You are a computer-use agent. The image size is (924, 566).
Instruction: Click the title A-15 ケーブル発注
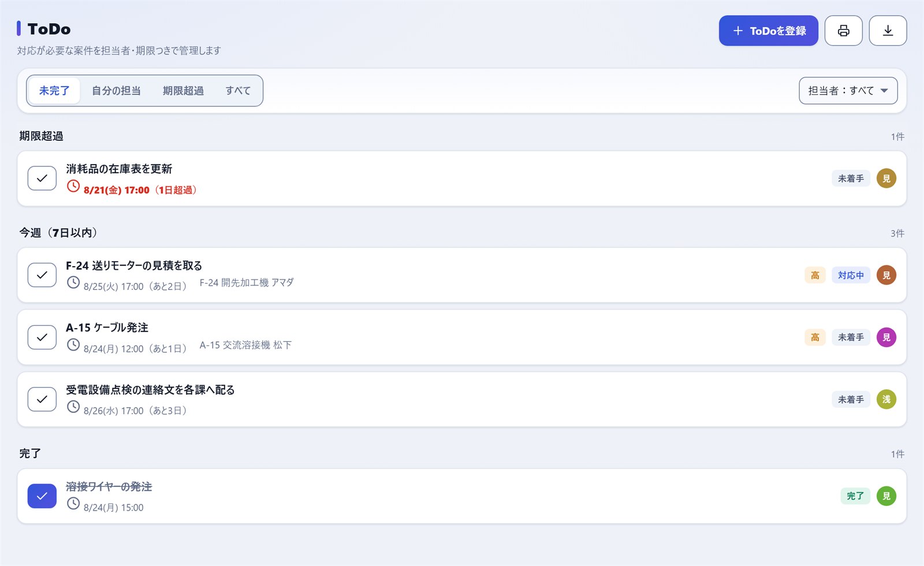click(x=107, y=327)
